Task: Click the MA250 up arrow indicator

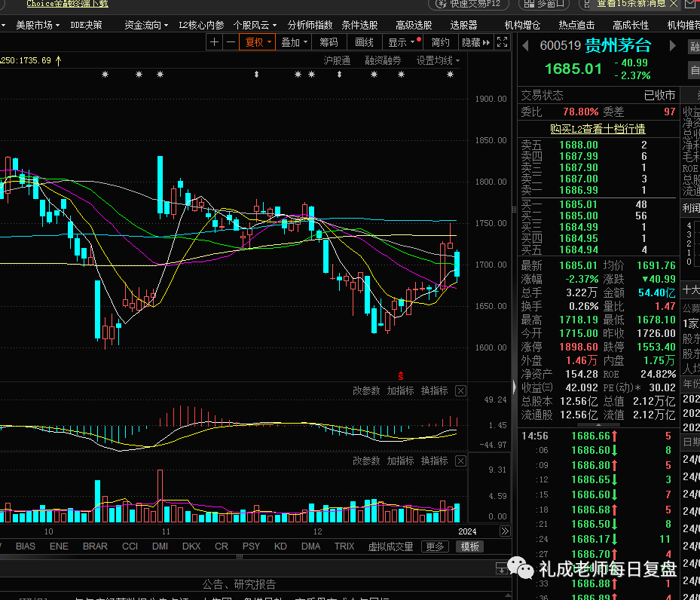Action: (59, 60)
